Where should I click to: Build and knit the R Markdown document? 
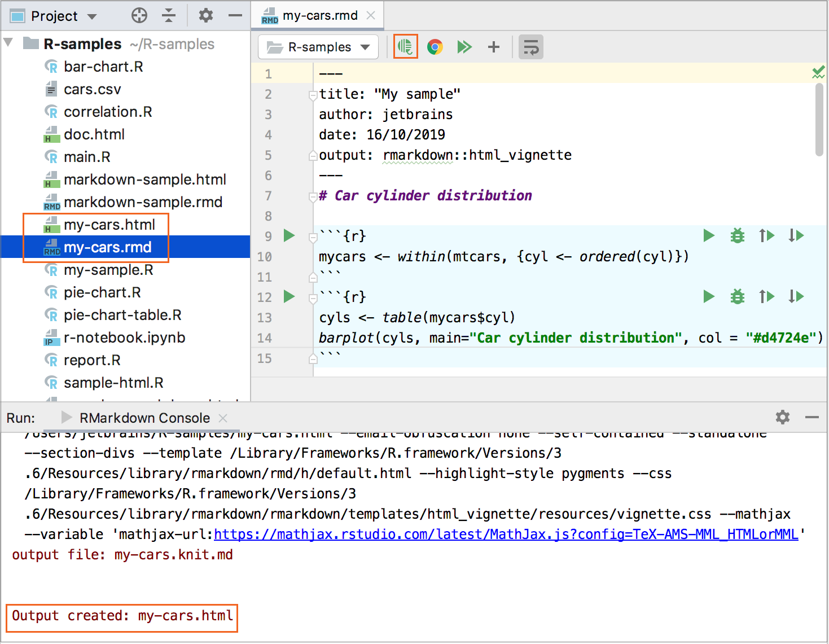point(405,47)
